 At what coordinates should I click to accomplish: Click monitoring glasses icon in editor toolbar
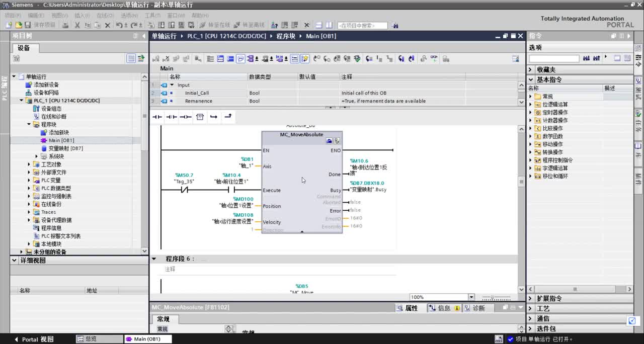(x=434, y=59)
